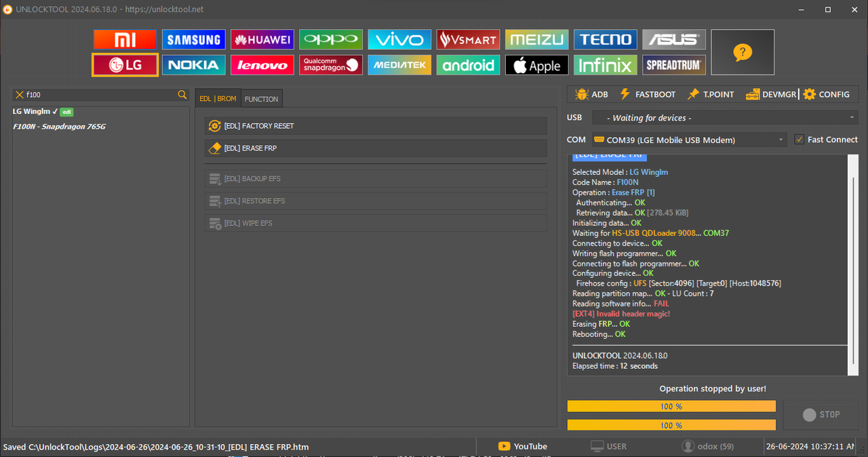Select the OPPO brand tile

pos(331,39)
